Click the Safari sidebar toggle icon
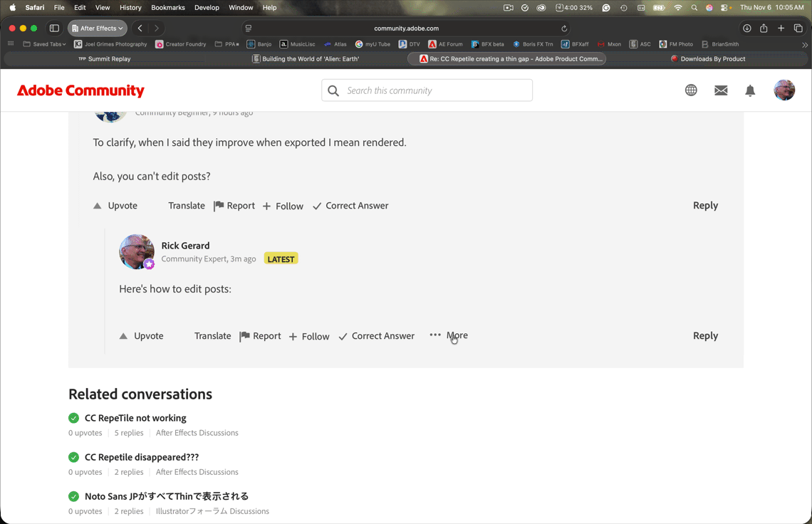 54,28
